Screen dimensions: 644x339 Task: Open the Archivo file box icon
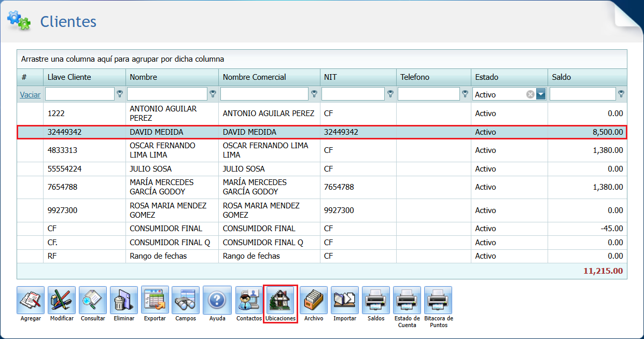(314, 300)
